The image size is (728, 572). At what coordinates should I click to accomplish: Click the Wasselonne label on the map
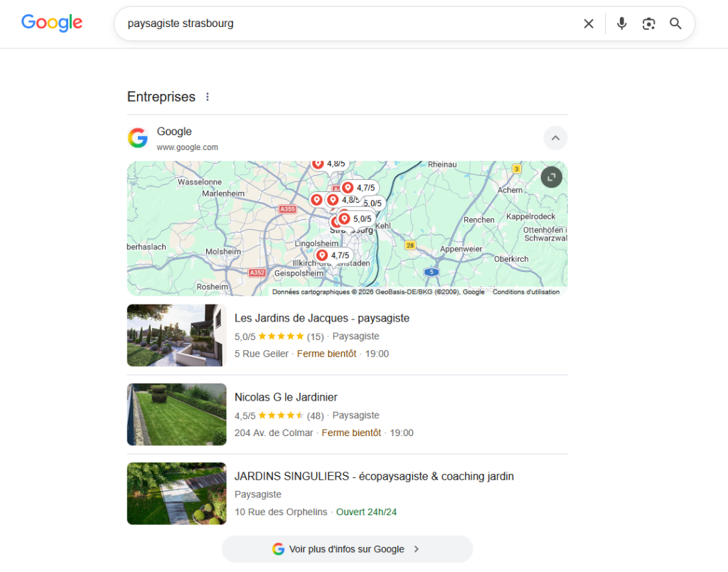pyautogui.click(x=200, y=182)
